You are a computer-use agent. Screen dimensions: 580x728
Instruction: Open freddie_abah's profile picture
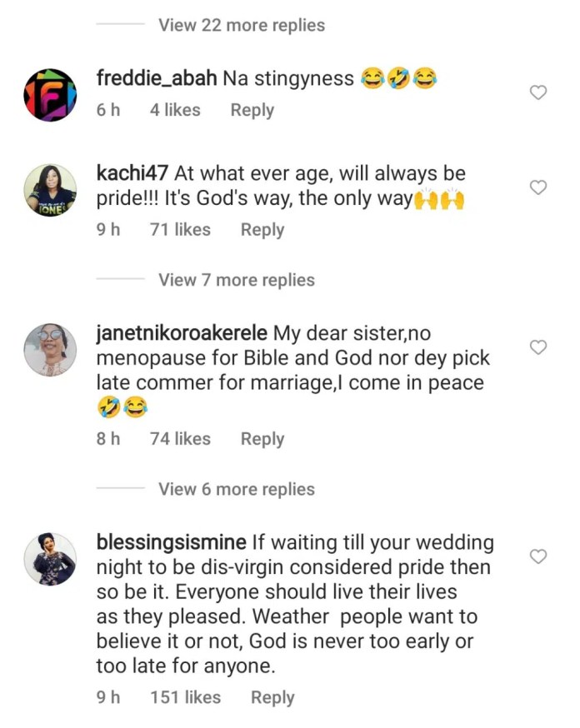pyautogui.click(x=50, y=95)
